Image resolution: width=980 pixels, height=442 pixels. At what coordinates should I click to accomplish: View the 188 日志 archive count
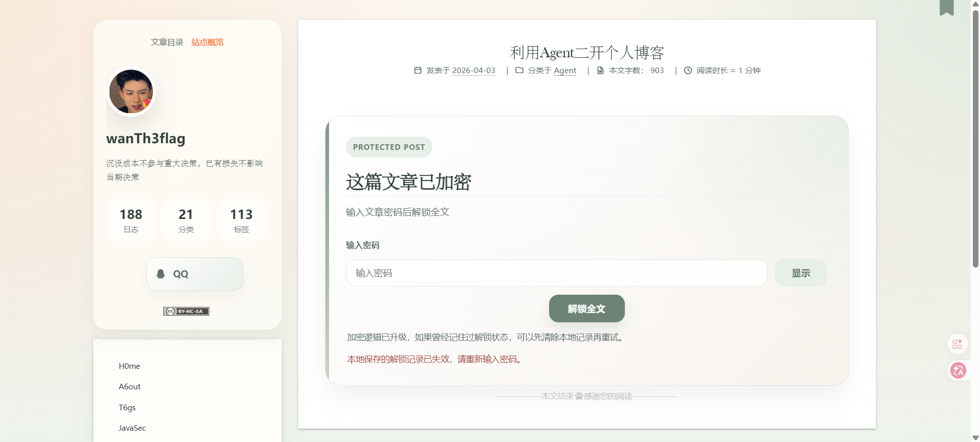[130, 220]
